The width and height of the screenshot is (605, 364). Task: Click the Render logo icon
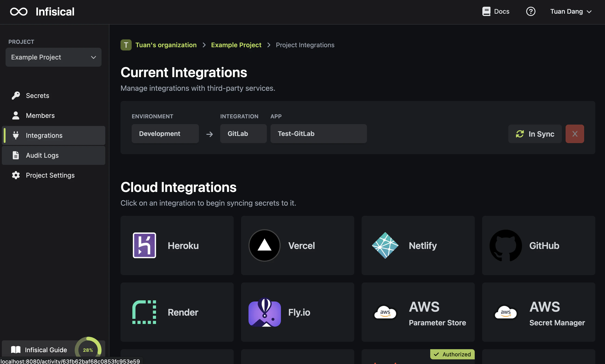click(144, 312)
